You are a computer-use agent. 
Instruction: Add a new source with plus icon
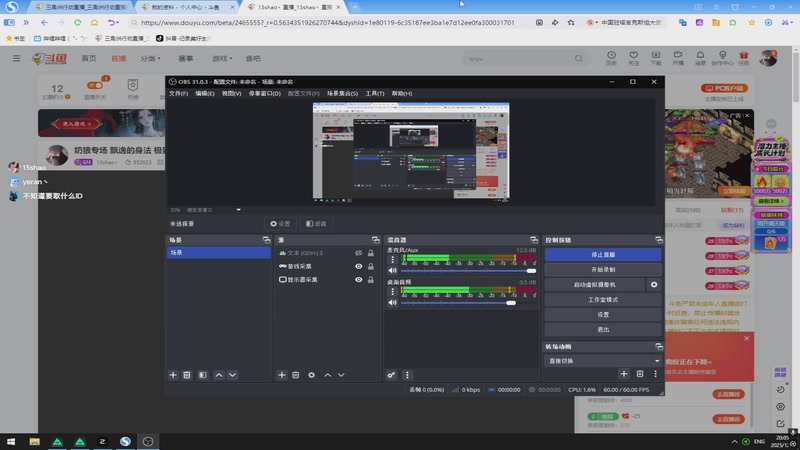(282, 375)
